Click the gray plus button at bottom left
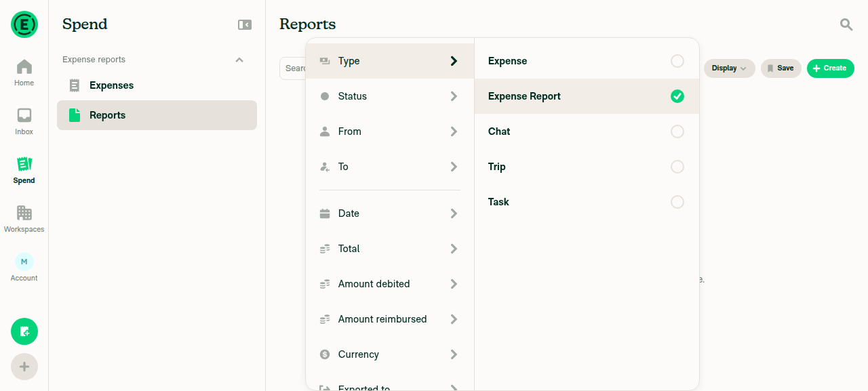Screen dimensions: 868x391 (24, 367)
